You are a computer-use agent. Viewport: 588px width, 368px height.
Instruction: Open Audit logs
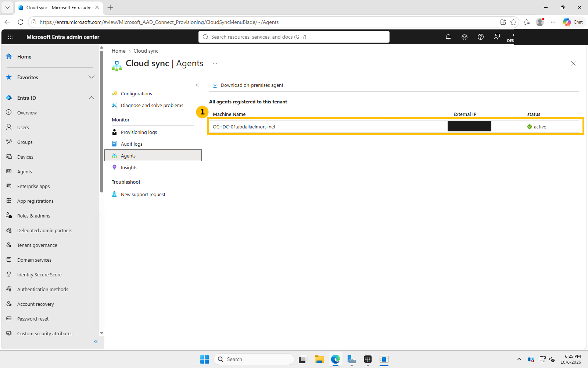pyautogui.click(x=132, y=144)
